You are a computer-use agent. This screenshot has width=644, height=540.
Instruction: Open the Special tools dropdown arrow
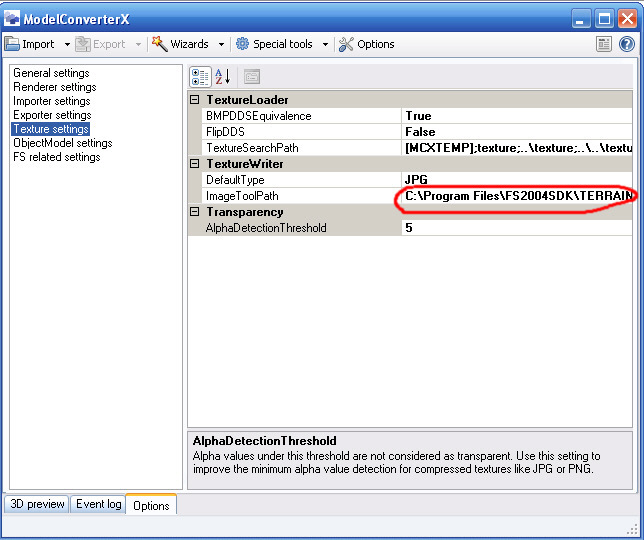tap(325, 44)
